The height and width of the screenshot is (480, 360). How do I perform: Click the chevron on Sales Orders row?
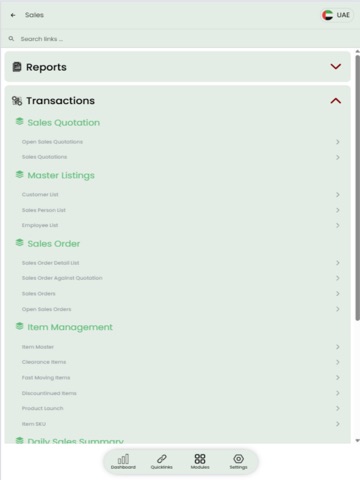pos(338,294)
